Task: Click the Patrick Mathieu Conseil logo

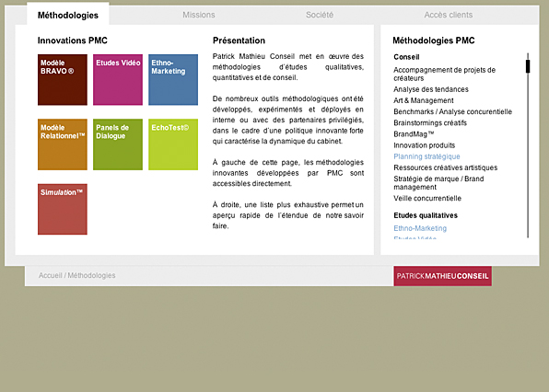Action: pos(442,276)
